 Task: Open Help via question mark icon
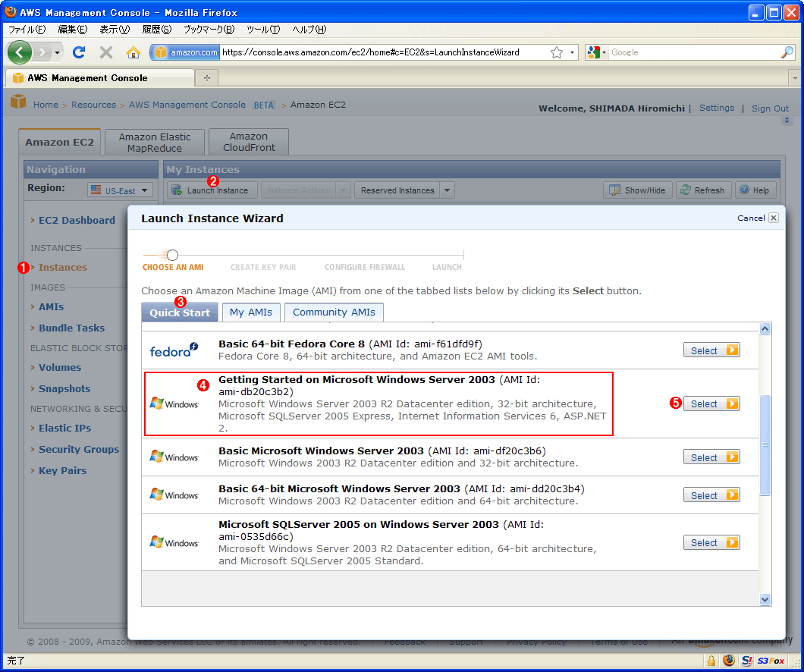click(x=745, y=190)
